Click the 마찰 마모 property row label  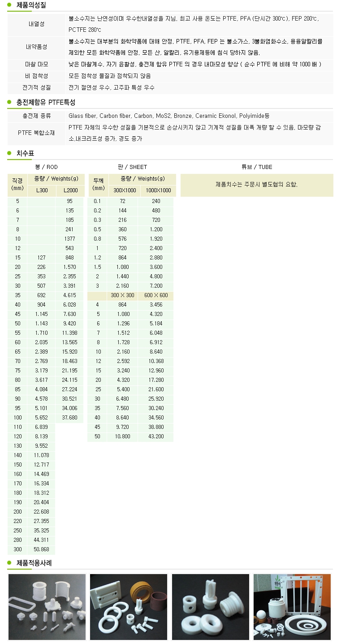pyautogui.click(x=36, y=65)
